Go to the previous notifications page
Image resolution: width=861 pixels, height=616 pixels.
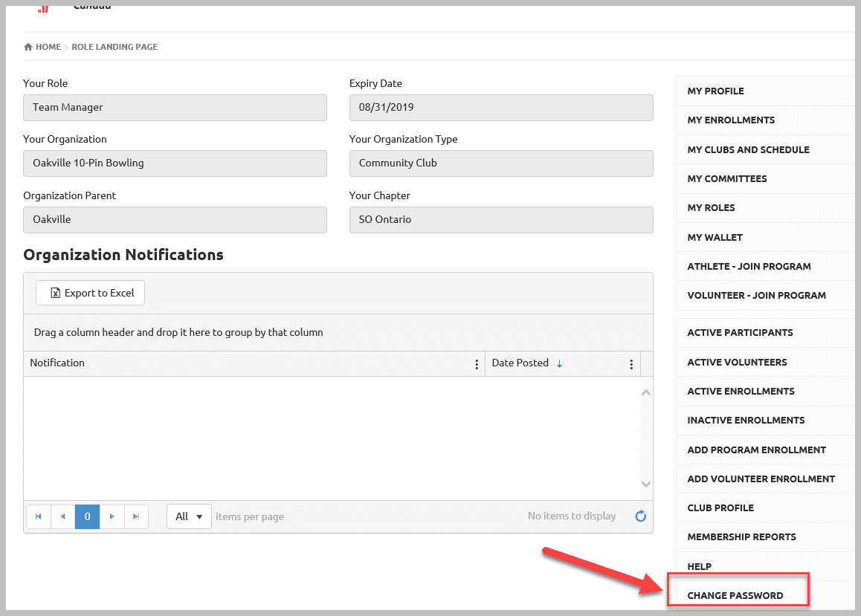[x=62, y=516]
